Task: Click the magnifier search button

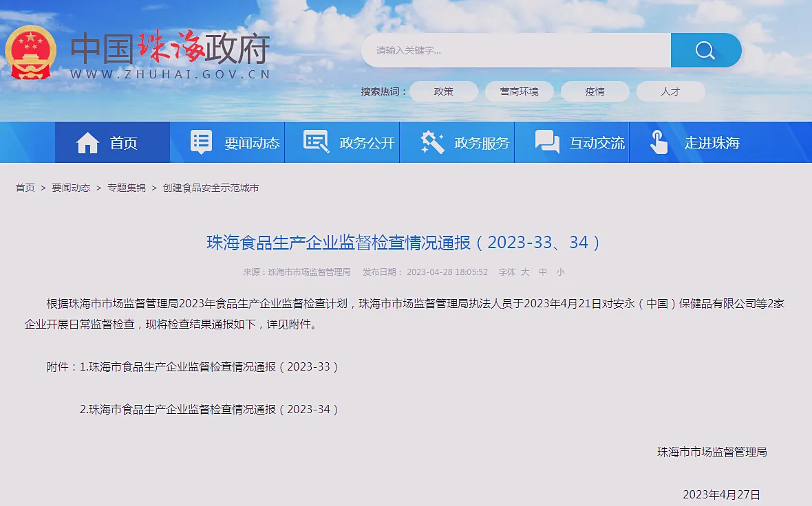Action: pos(705,50)
